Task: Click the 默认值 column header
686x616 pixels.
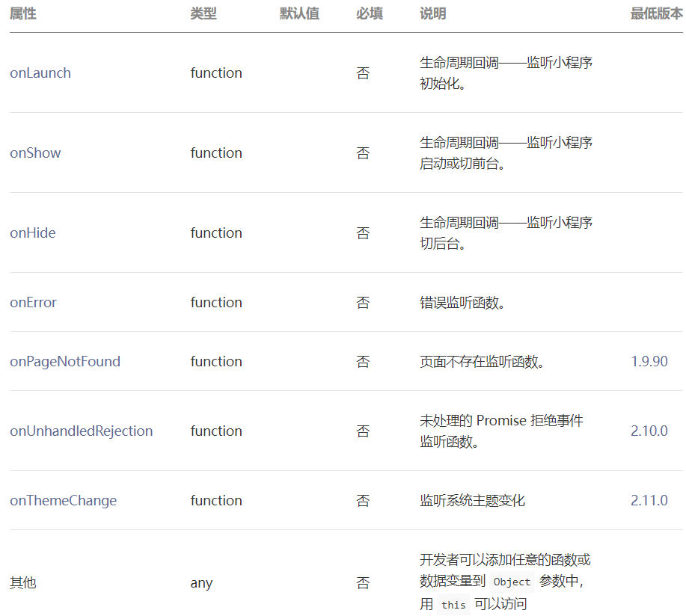Action: [300, 13]
